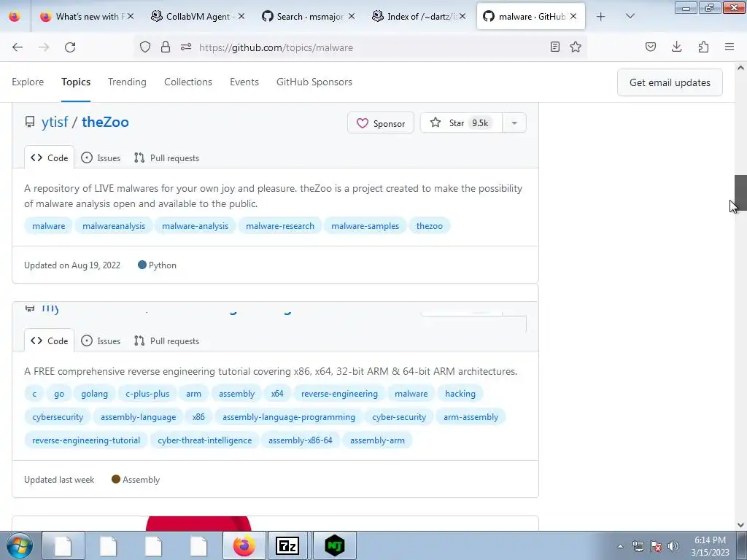Image resolution: width=747 pixels, height=560 pixels.
Task: Toggle reader view icon
Action: point(554,47)
